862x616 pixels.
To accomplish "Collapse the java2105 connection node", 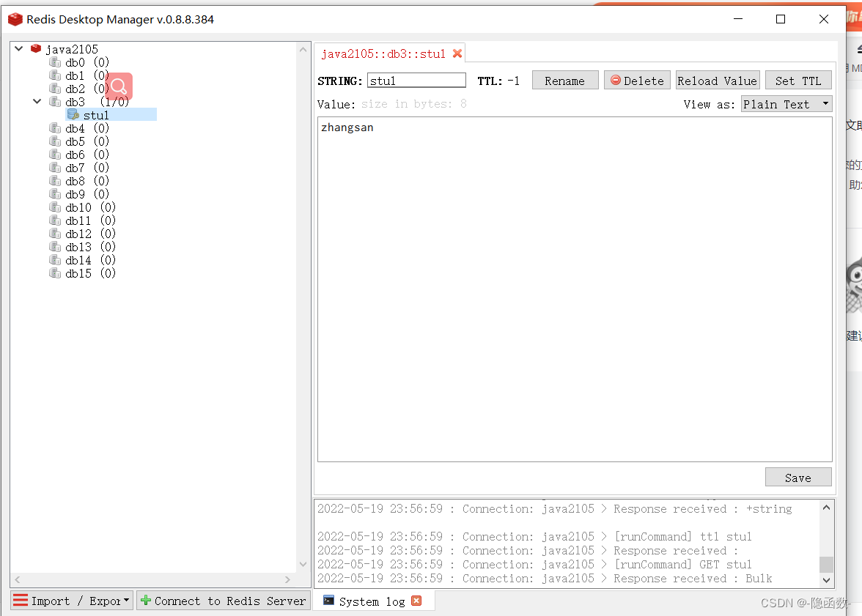I will 18,48.
